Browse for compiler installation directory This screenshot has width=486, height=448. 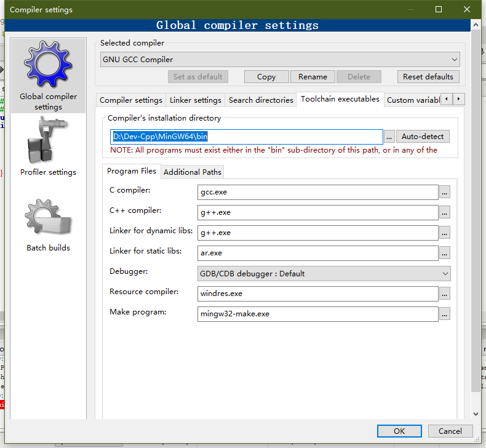pyautogui.click(x=389, y=137)
